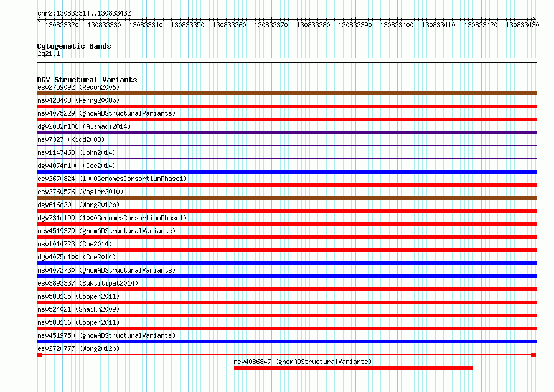The image size is (554, 392).
Task: Open nsv4086847 (gnomADStructuralVariants) label
Action: (303, 362)
